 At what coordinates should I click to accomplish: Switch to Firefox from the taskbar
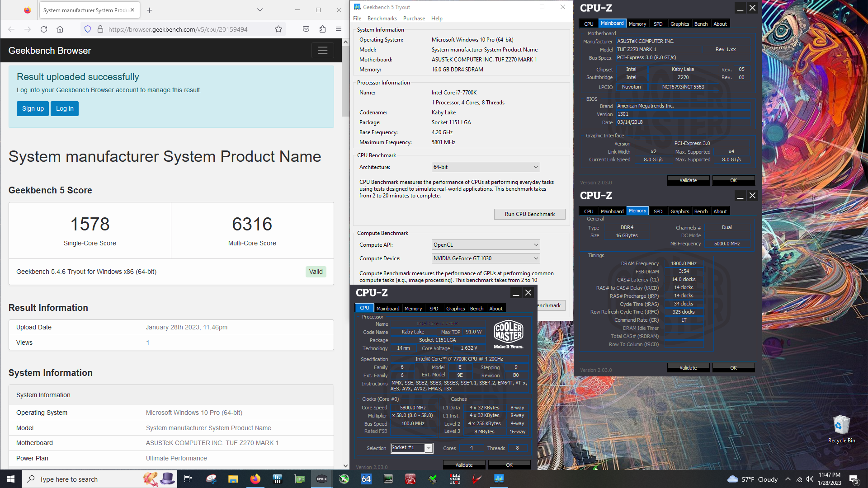point(255,479)
